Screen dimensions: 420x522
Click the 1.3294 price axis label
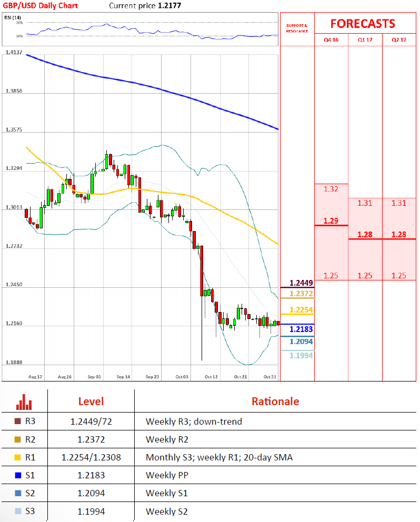tap(14, 168)
